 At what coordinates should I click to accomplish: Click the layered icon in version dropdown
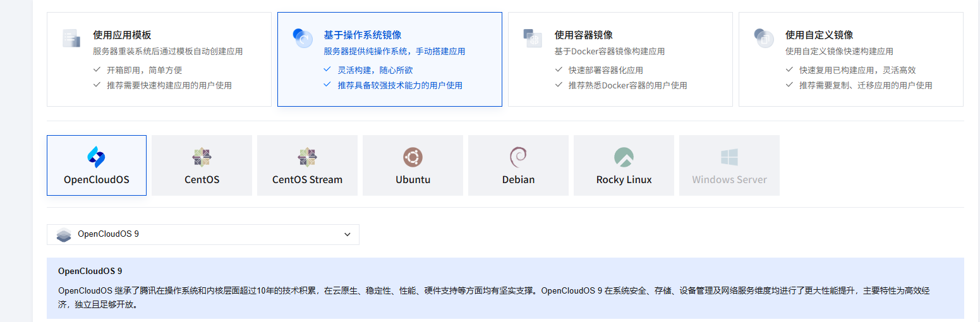pos(64,235)
